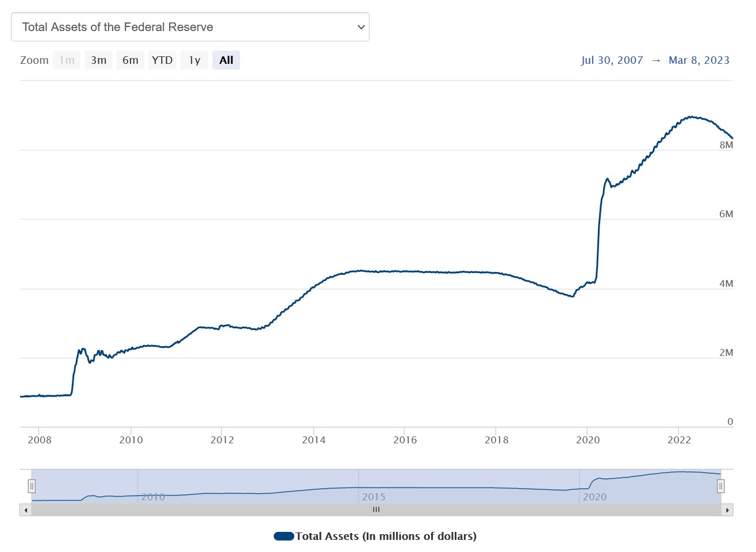Grab the left range handle on the navigator
This screenshot has width=756, height=552.
(32, 486)
